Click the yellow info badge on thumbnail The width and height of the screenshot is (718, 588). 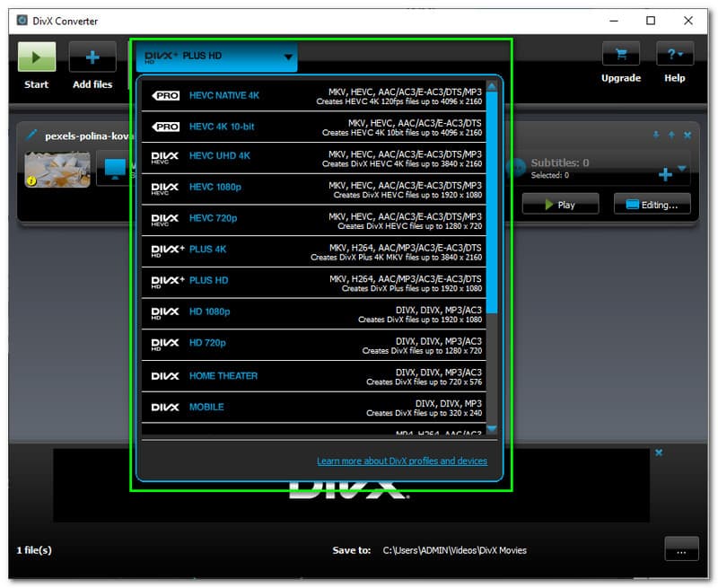point(31,180)
